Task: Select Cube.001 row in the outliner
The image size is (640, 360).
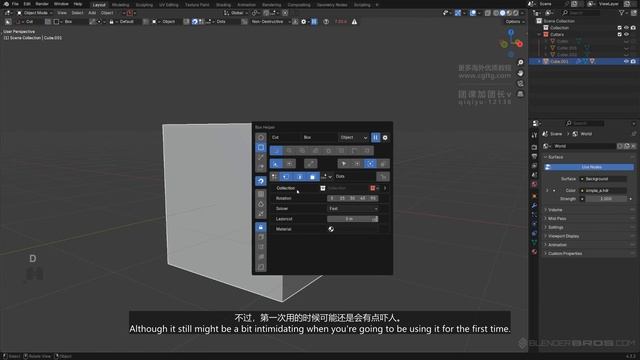Action: pyautogui.click(x=584, y=61)
